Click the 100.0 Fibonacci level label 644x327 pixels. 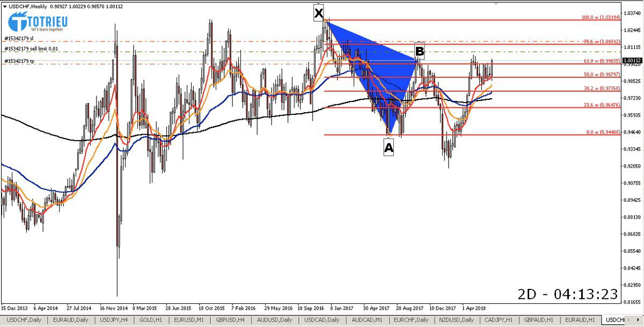click(x=601, y=17)
